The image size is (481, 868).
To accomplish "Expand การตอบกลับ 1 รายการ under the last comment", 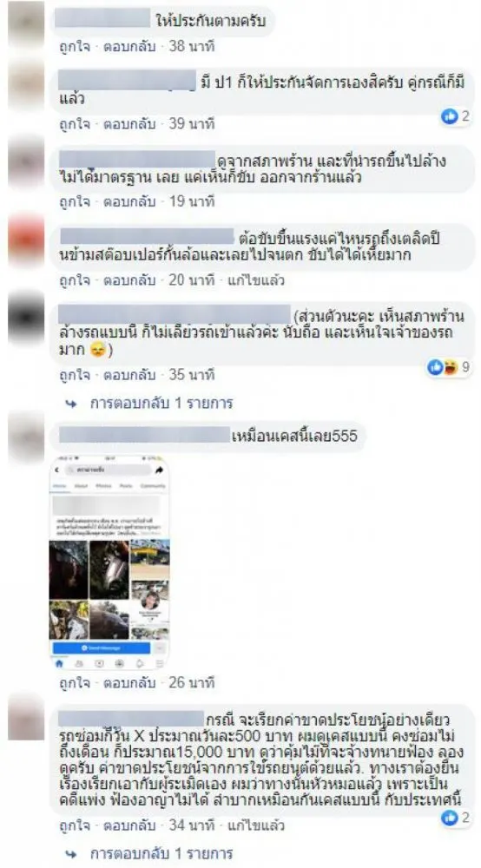I will (161, 852).
